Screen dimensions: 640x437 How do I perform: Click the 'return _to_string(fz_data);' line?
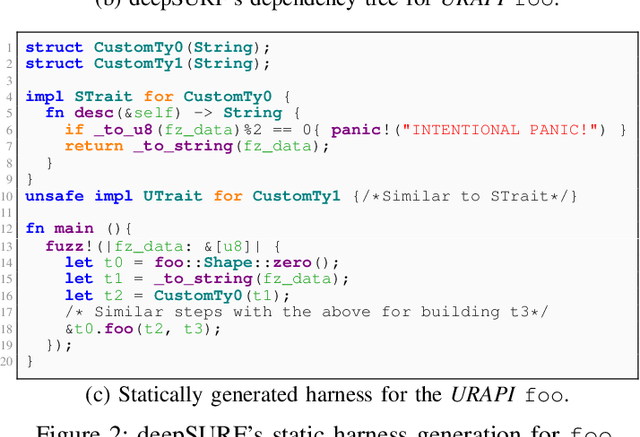point(197,146)
